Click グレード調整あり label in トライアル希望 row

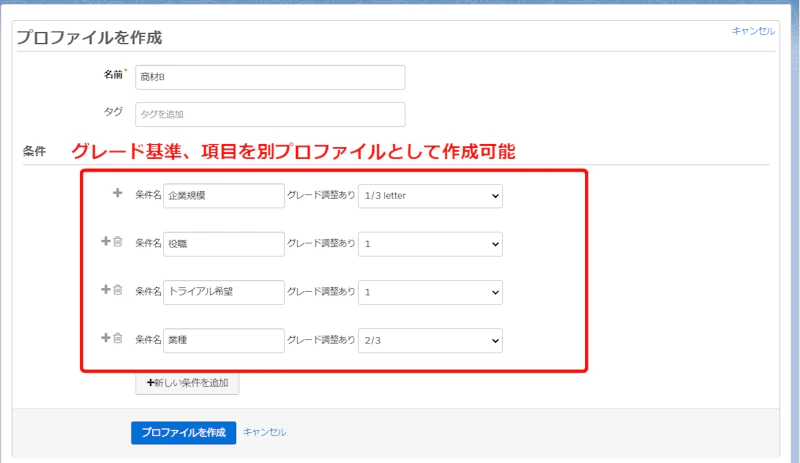321,291
